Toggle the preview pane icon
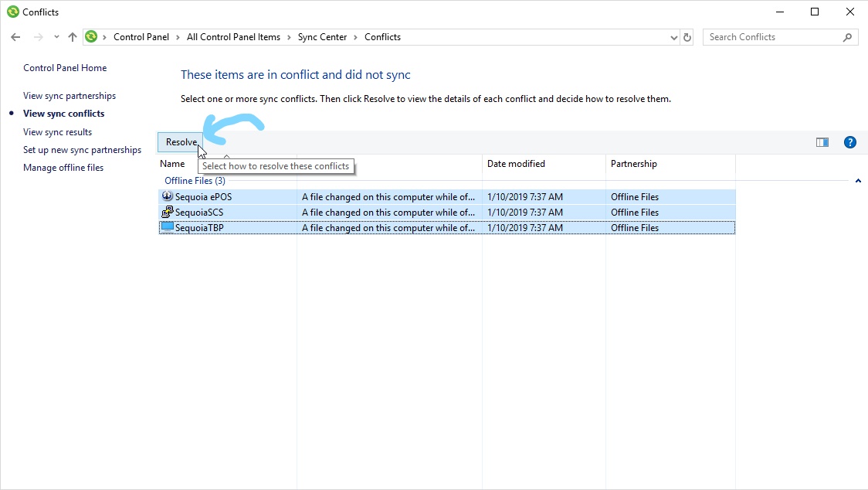Image resolution: width=868 pixels, height=490 pixels. [822, 142]
